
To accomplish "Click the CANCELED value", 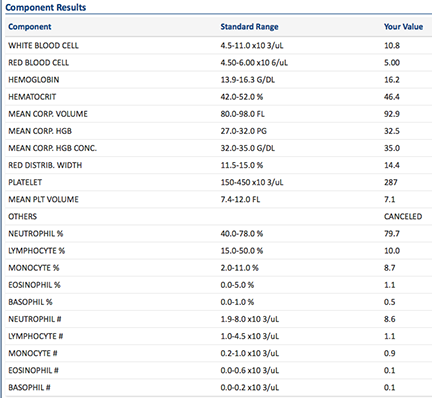I will coord(403,217).
